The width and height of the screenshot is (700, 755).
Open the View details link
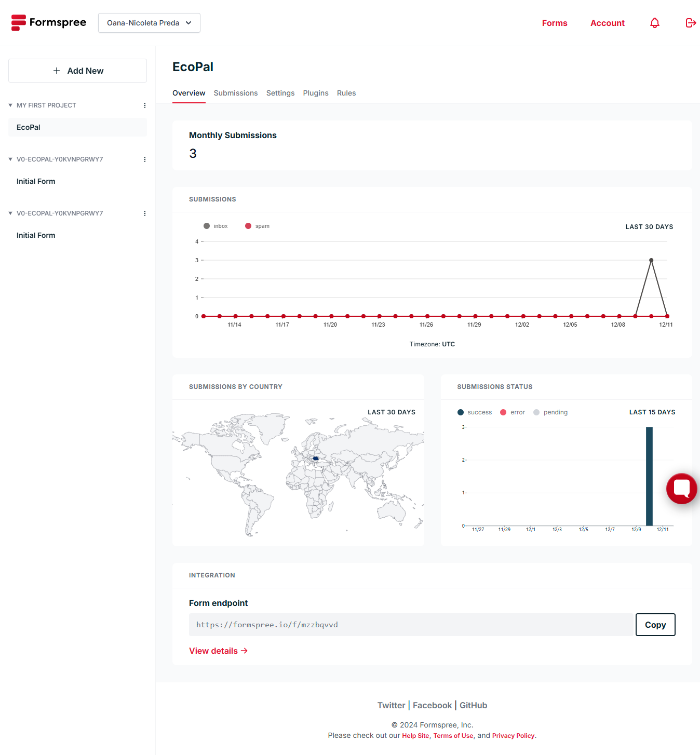[218, 651]
